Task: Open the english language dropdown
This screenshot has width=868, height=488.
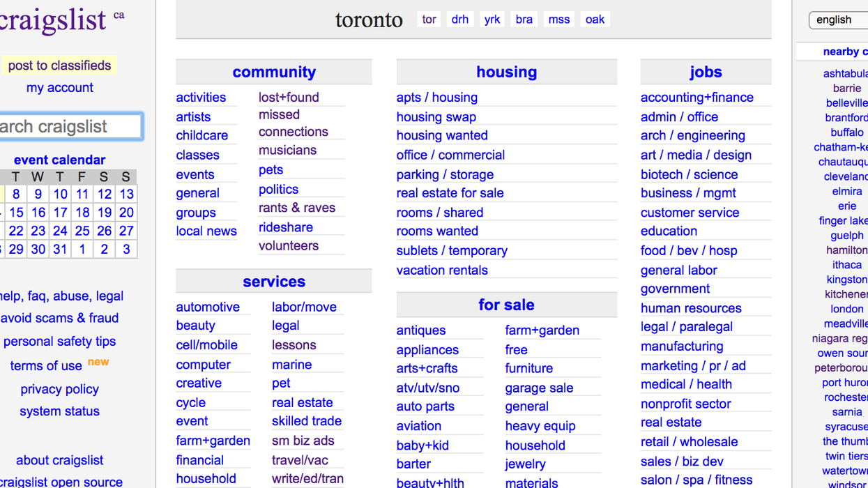Action: pos(838,20)
